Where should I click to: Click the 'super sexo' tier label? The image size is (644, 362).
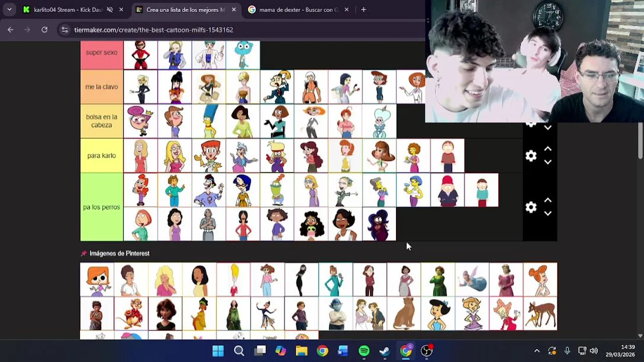[102, 53]
